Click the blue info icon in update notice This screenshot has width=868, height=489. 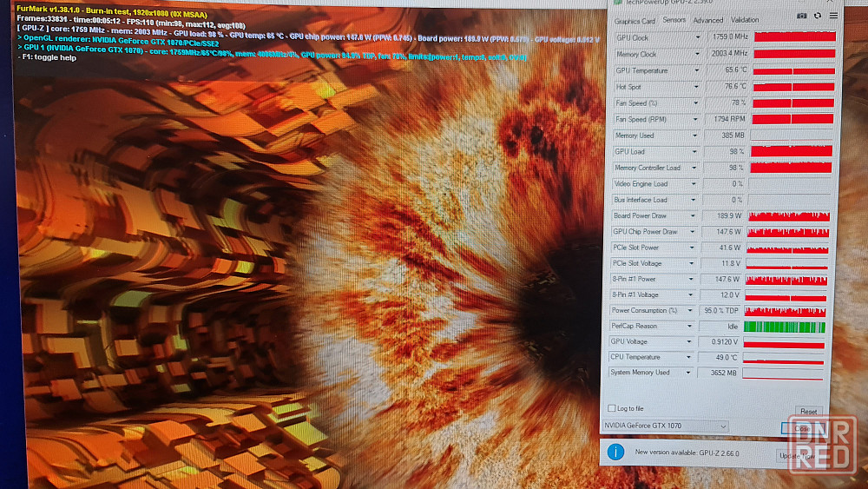(x=615, y=452)
